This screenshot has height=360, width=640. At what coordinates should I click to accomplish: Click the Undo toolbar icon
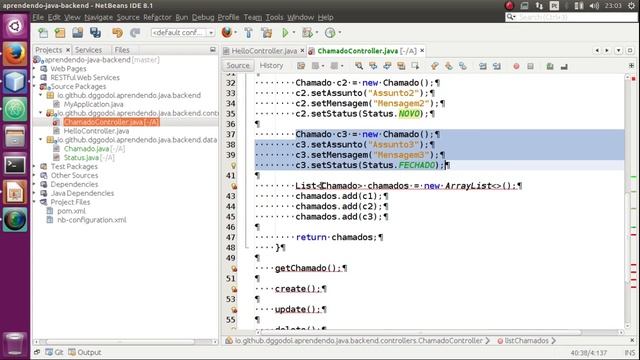118,33
